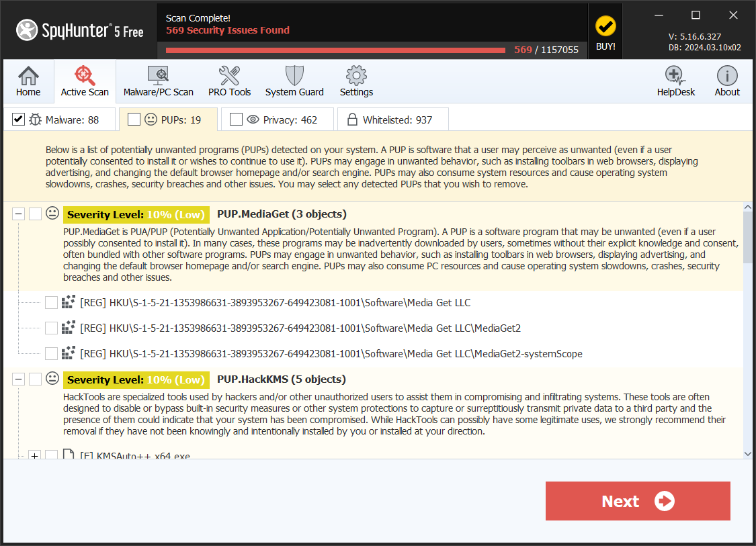Click the red Next button

(x=637, y=501)
